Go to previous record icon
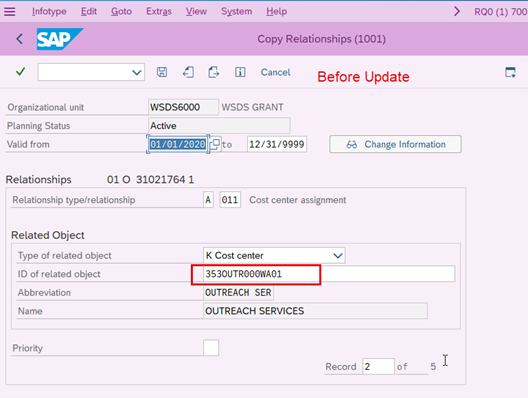528x398 pixels. click(x=188, y=72)
